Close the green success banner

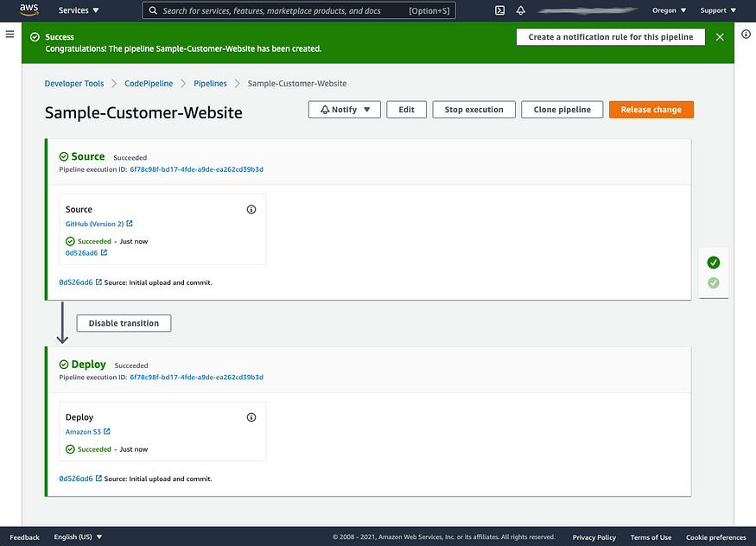tap(720, 37)
